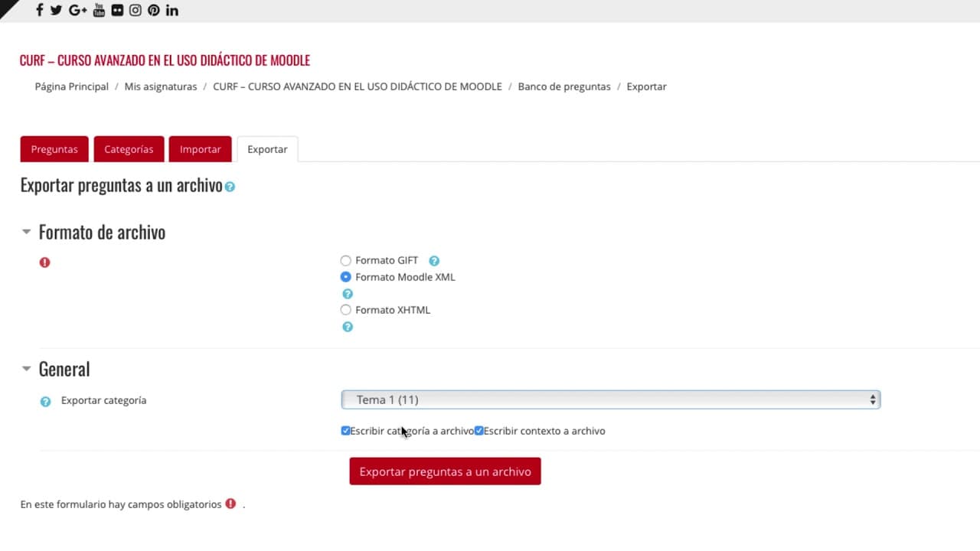Collapse the General section
This screenshot has width=980, height=551.
tap(27, 369)
